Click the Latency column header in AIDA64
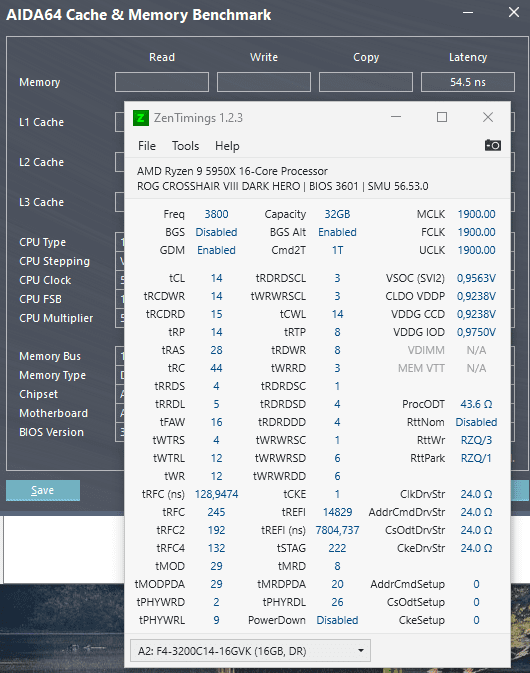This screenshot has width=530, height=673. coord(468,58)
